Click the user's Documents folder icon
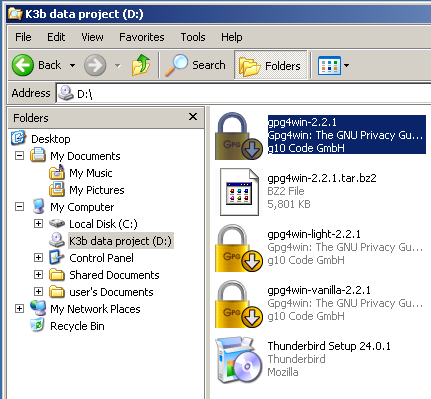 pyautogui.click(x=57, y=292)
